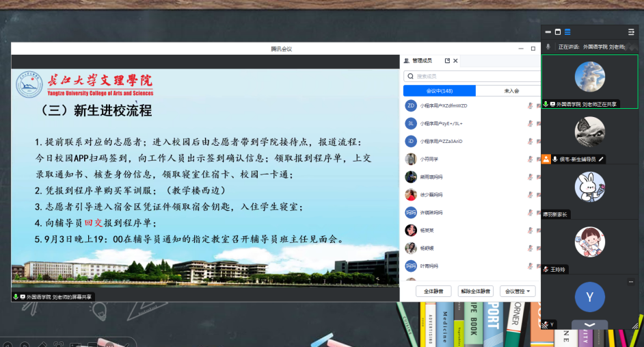Pop out the member management panel
This screenshot has width=644, height=347.
(447, 61)
